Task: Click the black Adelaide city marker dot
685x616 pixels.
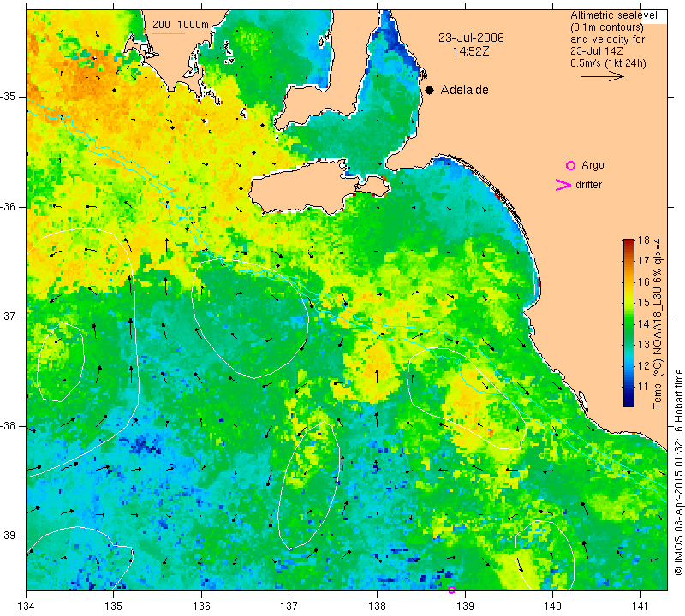Action: [430, 91]
